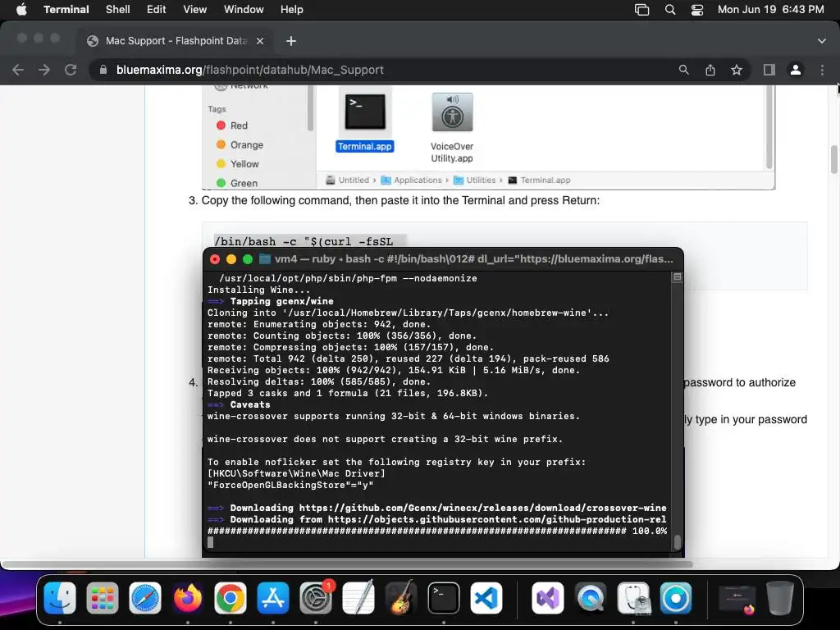Viewport: 840px width, 630px height.
Task: Go forward in the browser
Action: (44, 70)
